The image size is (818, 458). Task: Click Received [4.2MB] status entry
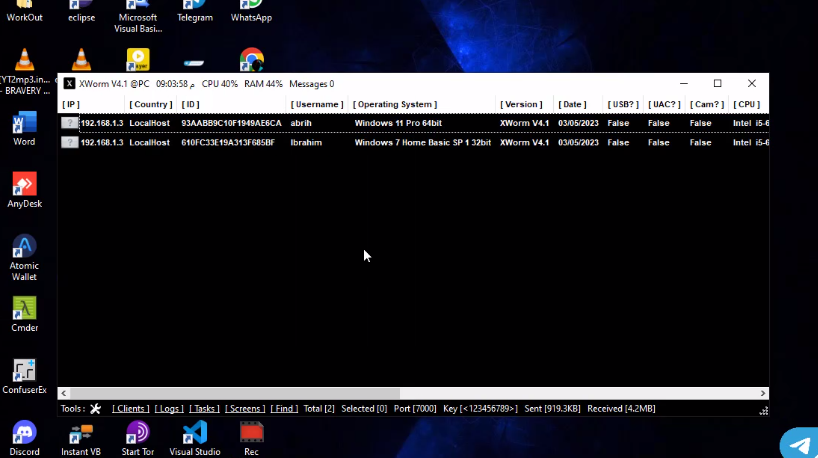point(621,409)
